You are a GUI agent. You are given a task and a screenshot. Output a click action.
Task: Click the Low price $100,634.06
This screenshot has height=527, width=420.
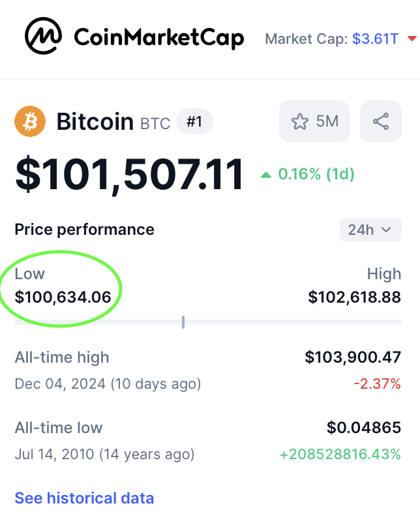click(x=63, y=297)
